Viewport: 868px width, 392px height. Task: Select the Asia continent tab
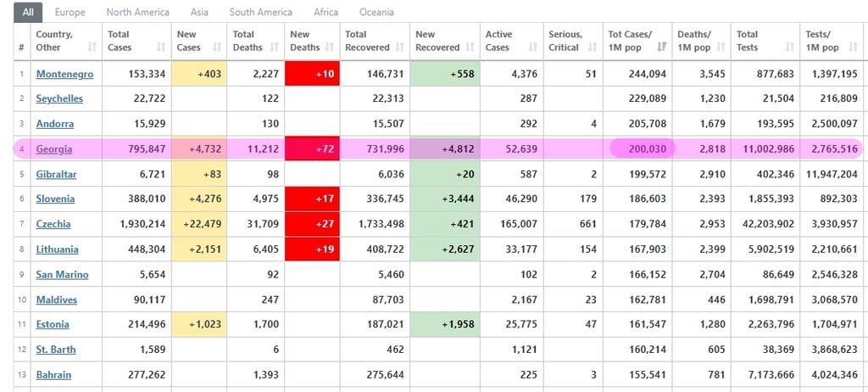pyautogui.click(x=199, y=13)
